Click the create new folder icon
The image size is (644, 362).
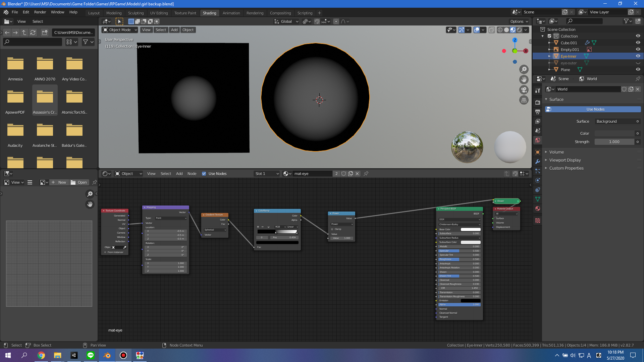[x=45, y=33]
